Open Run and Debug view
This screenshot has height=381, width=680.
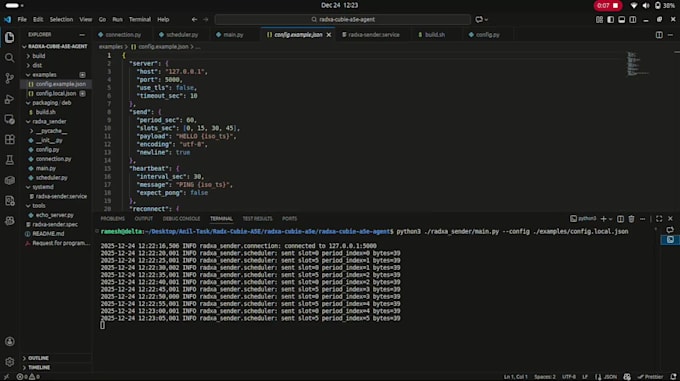click(x=9, y=99)
